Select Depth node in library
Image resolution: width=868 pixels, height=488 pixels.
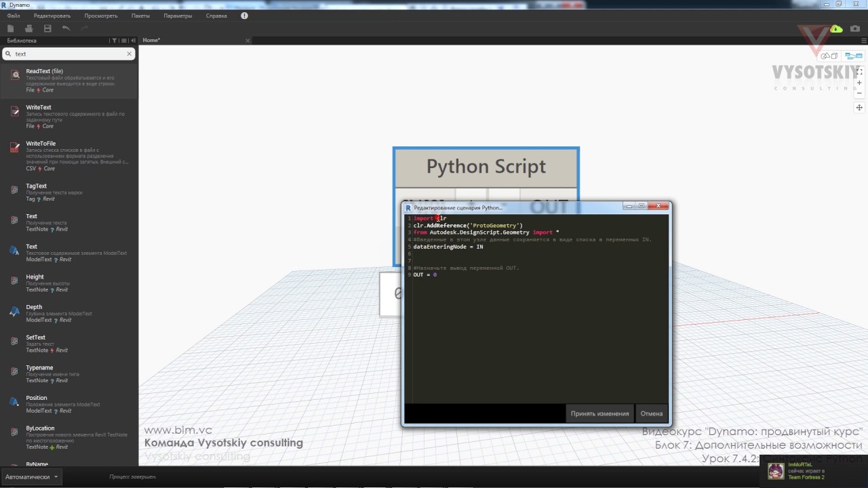point(68,313)
